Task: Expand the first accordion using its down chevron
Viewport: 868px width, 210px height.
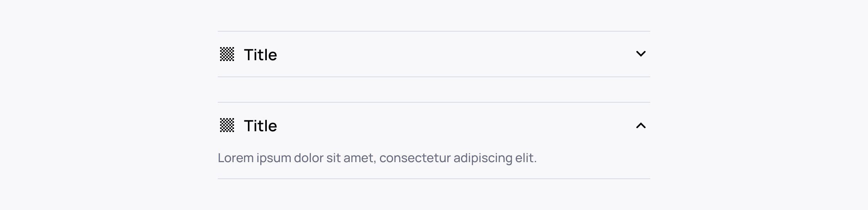Action: coord(641,54)
